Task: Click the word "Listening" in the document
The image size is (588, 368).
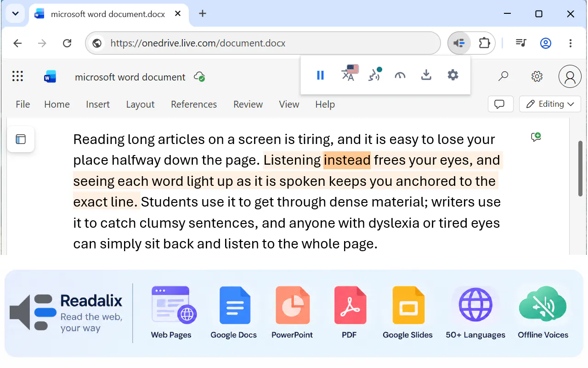Action: coord(292,160)
